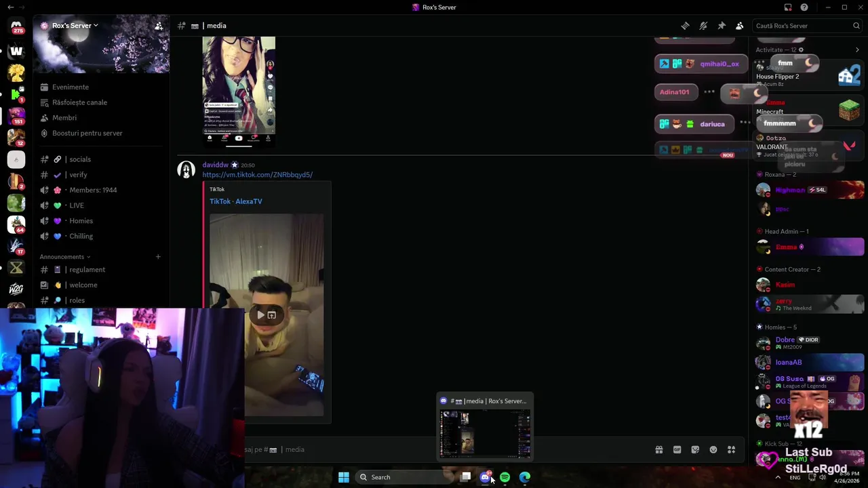Open the GIF picker

pyautogui.click(x=677, y=449)
